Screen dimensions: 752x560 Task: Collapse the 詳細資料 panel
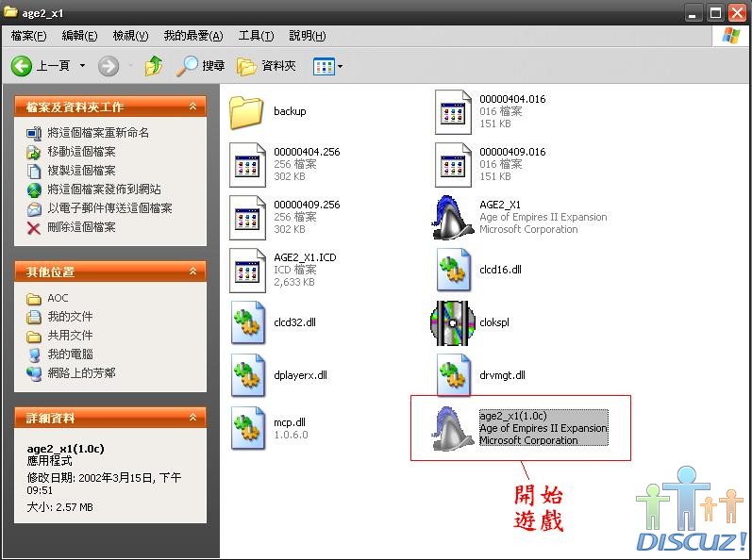coord(193,418)
